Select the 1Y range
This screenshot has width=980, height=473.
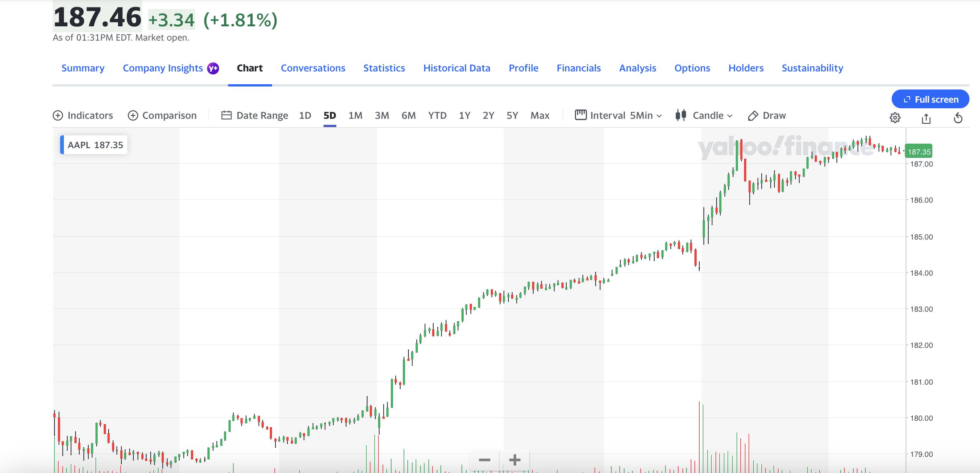(x=464, y=115)
